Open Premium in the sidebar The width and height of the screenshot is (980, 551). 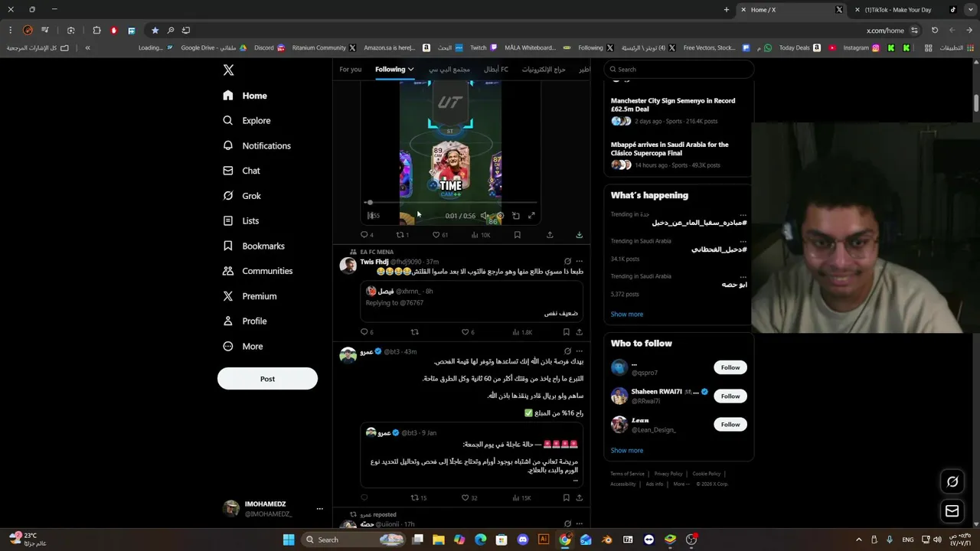tap(250, 296)
